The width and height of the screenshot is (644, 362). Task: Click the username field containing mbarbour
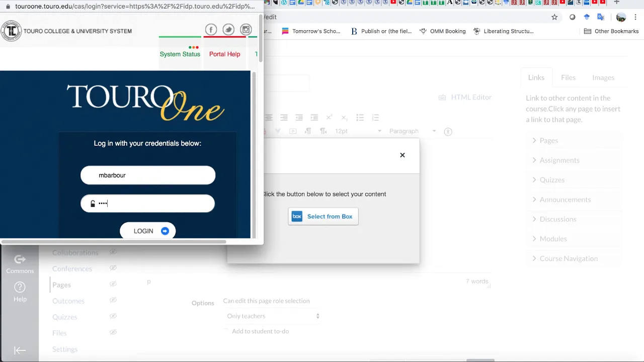click(148, 175)
